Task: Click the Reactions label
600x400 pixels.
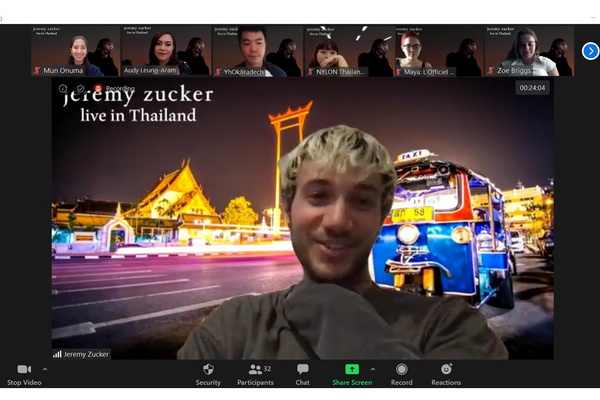Action: (x=446, y=382)
